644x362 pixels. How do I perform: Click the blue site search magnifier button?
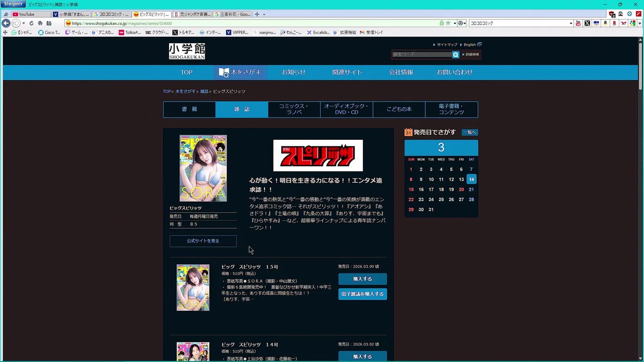456,54
